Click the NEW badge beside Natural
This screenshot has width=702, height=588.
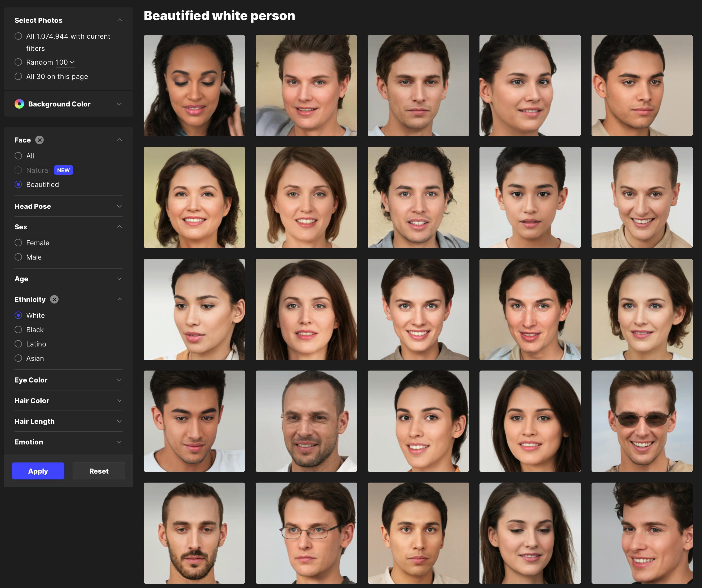pos(63,170)
